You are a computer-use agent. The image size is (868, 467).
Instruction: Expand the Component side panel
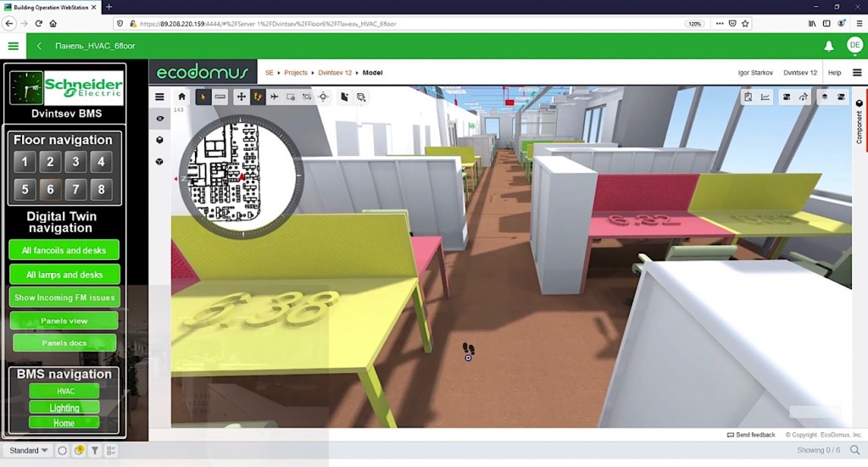pos(860,122)
